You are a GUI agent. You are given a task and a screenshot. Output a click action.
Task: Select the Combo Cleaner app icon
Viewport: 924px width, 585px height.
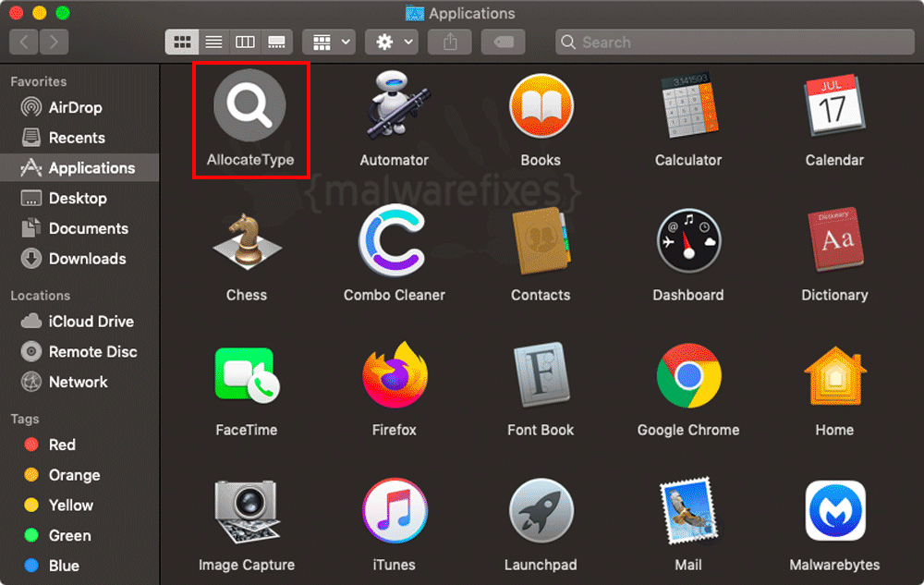(393, 240)
